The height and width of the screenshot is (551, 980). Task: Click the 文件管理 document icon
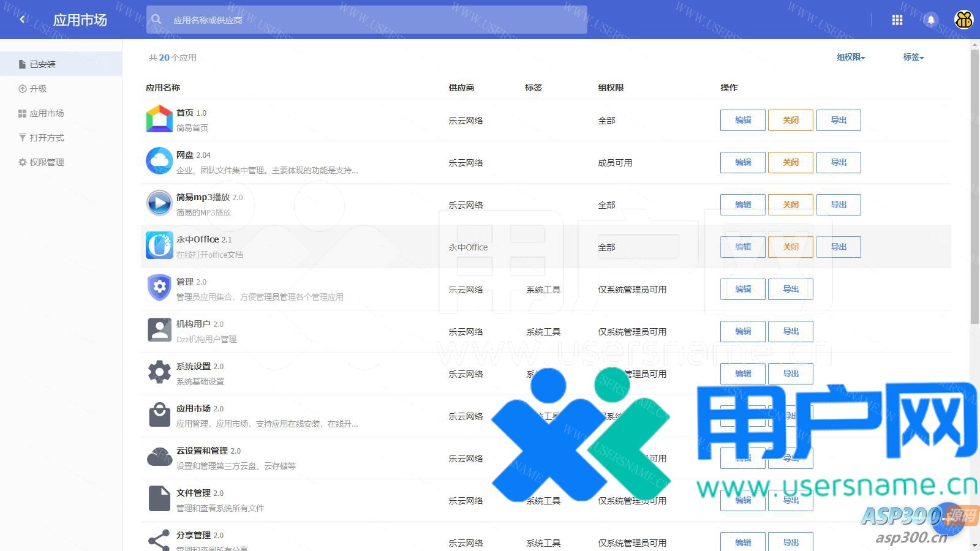click(x=159, y=499)
